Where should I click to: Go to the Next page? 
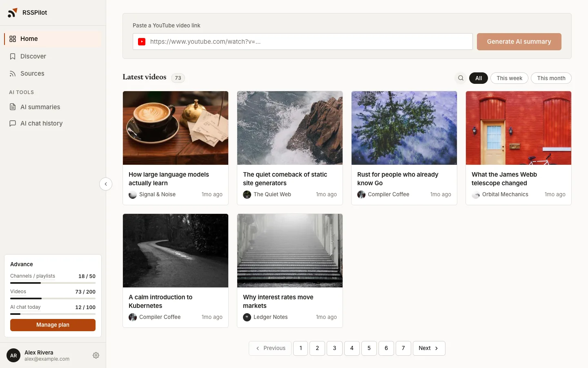pos(429,348)
